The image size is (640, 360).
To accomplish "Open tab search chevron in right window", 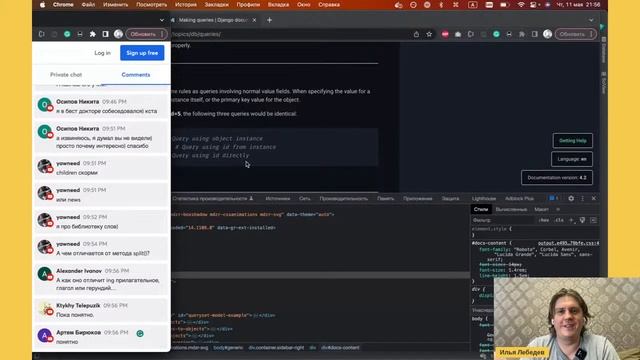I will (x=591, y=20).
